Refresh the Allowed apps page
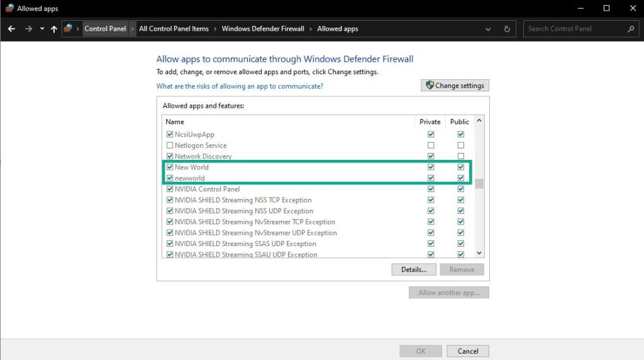This screenshot has height=360, width=644. coord(507,29)
